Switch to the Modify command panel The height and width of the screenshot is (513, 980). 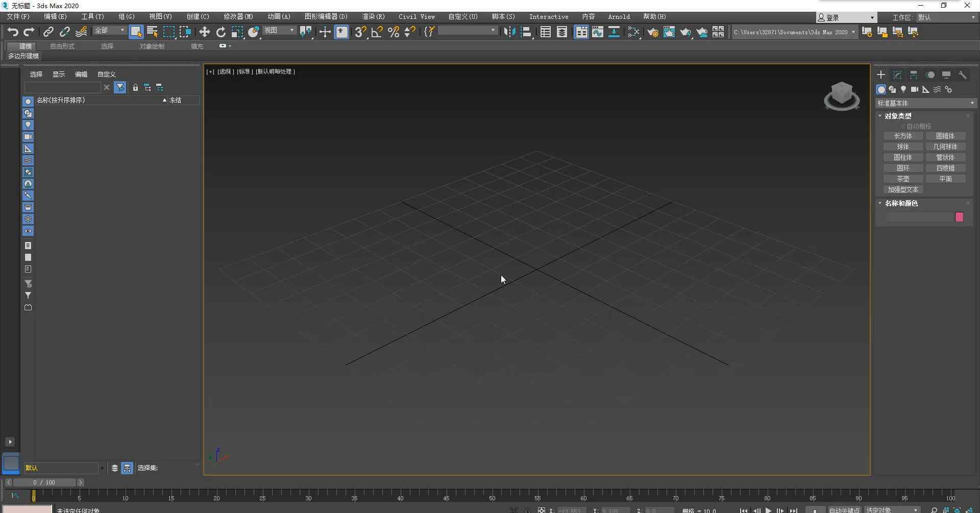[897, 75]
